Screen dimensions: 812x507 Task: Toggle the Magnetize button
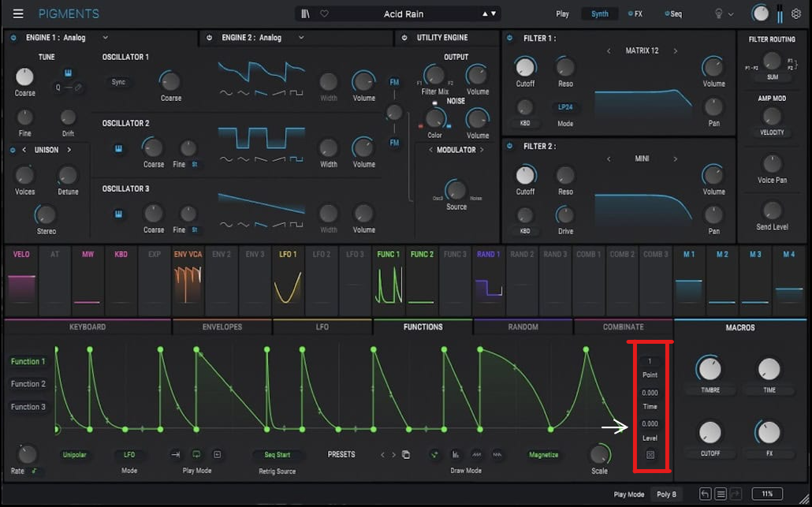(x=543, y=455)
